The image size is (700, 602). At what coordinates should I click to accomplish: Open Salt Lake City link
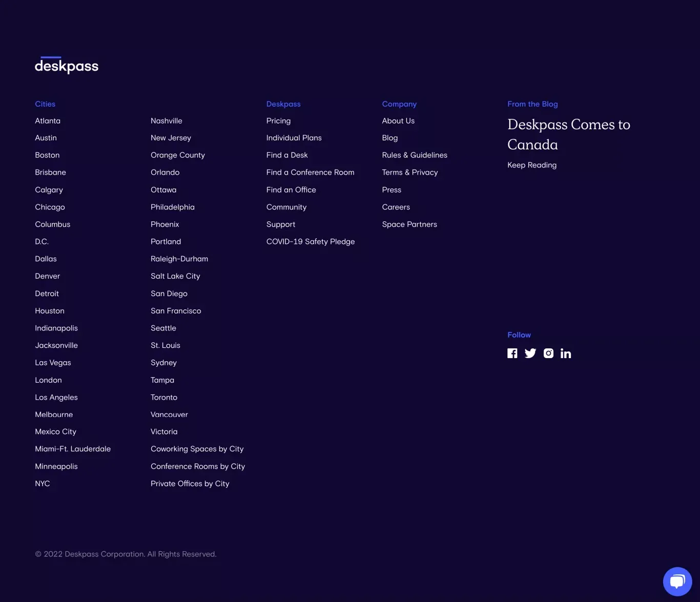coord(175,276)
